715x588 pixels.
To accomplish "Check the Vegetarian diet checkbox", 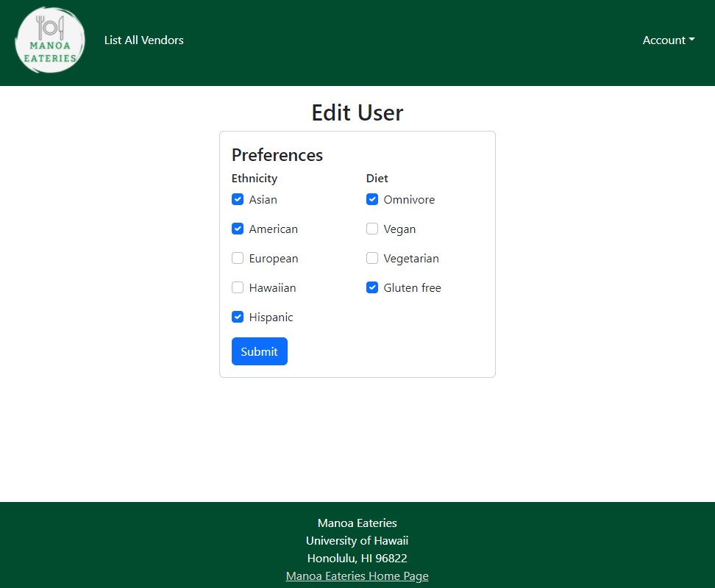I will (x=372, y=258).
